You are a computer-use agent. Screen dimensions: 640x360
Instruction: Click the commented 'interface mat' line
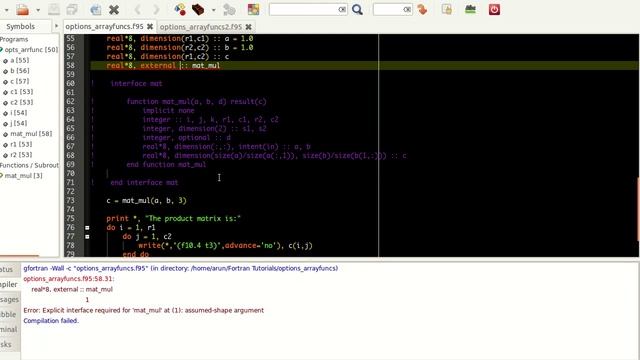pos(136,84)
